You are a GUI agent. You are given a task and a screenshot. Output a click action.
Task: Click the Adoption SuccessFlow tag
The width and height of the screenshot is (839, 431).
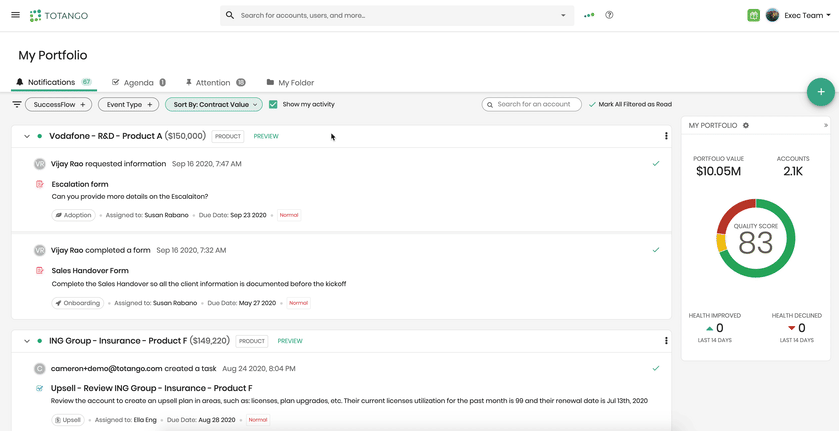tap(73, 215)
